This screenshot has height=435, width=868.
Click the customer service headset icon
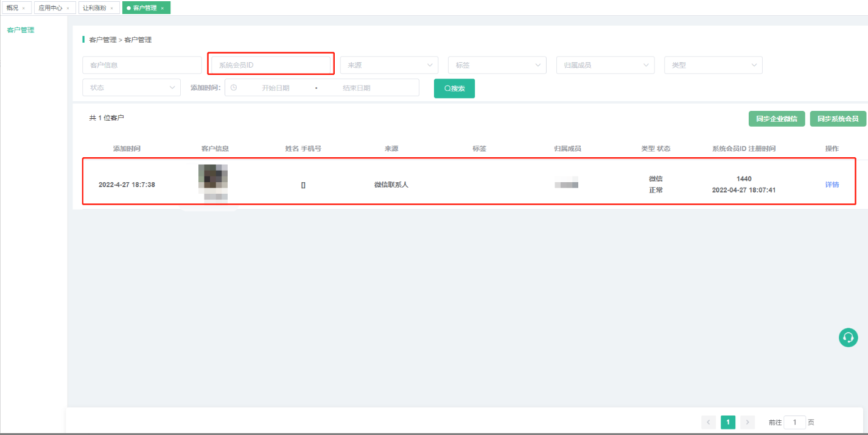coord(848,338)
